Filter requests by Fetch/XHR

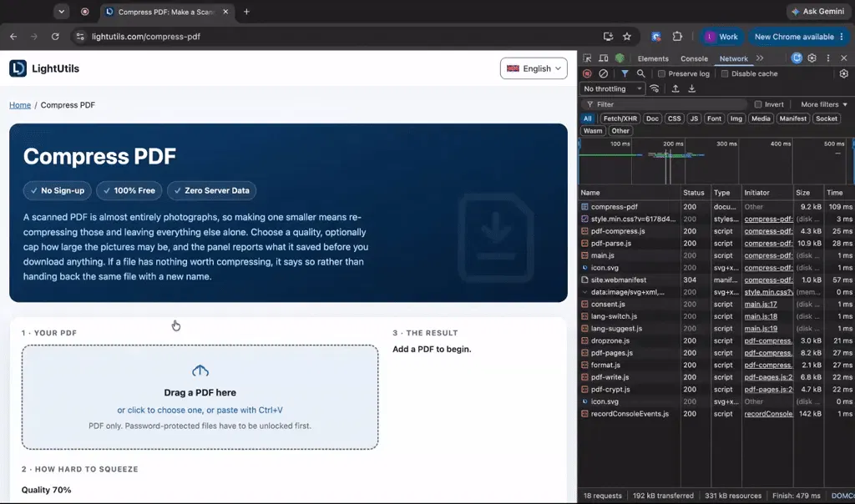click(620, 118)
